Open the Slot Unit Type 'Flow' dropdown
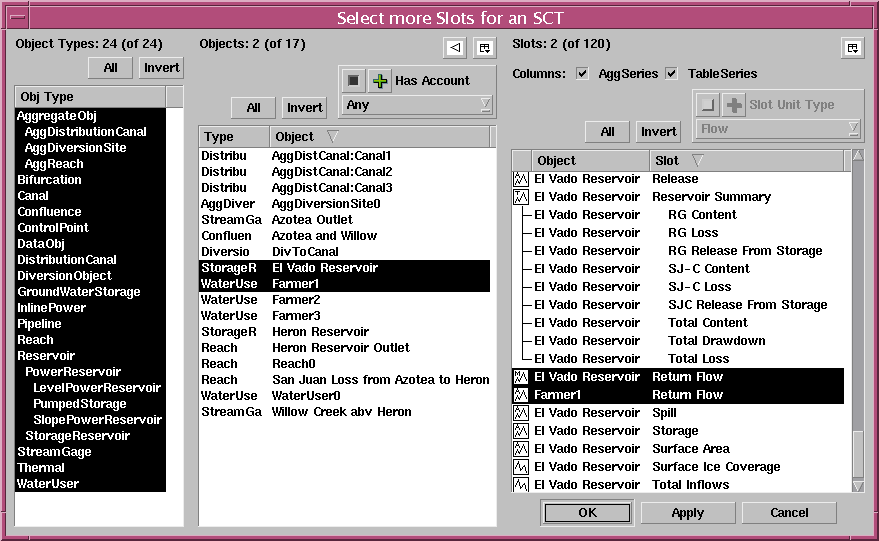This screenshot has height=541, width=879. click(779, 129)
